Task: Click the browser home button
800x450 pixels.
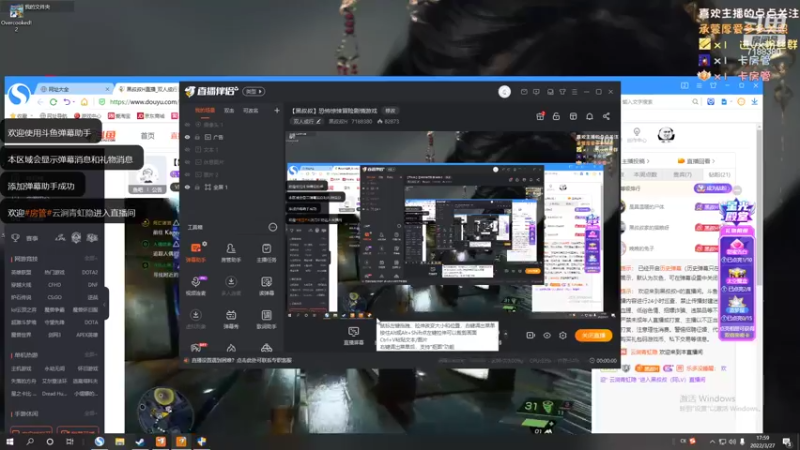Action: click(84, 102)
